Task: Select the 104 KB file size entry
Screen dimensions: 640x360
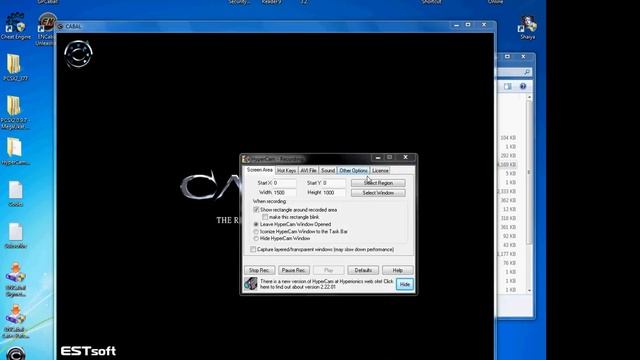Action: click(x=508, y=138)
